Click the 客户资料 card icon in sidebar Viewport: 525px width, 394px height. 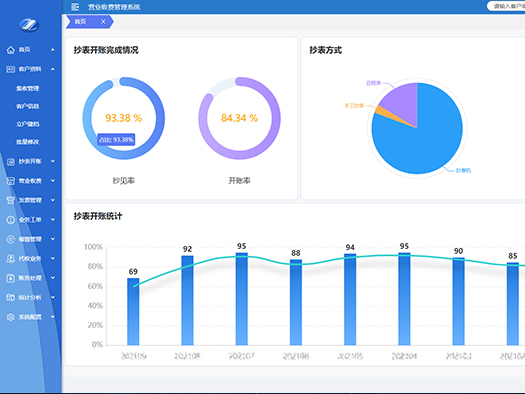point(11,69)
